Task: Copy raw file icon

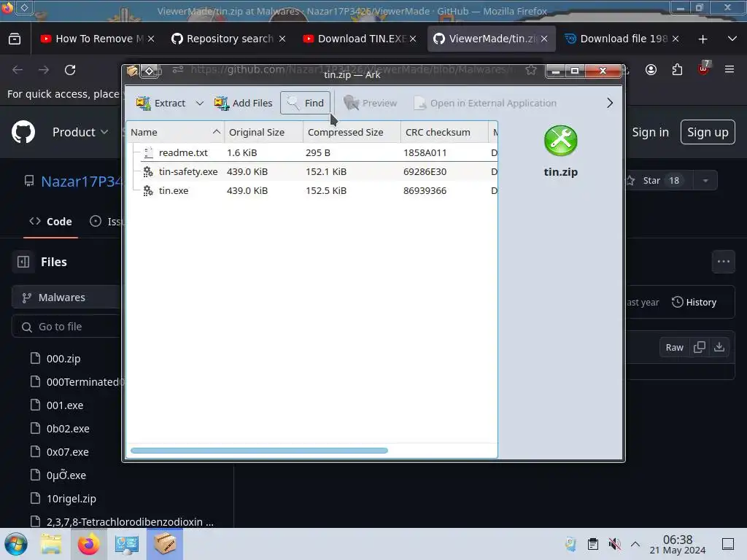Action: 700,347
